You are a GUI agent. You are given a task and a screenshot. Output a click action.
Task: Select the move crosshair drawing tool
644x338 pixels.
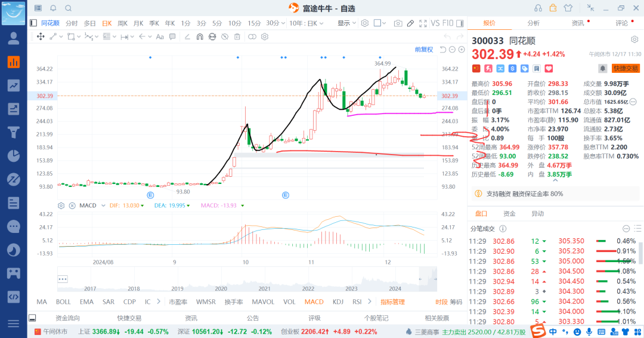coord(41,36)
